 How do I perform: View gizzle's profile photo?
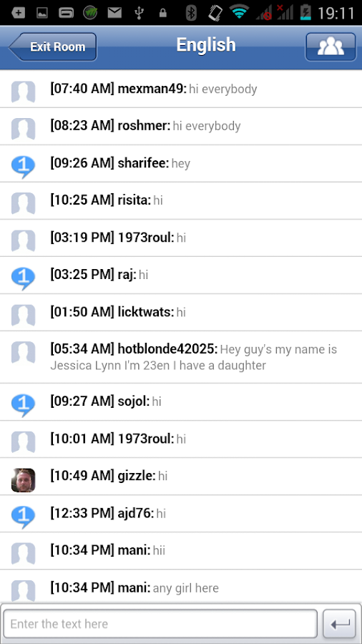click(23, 479)
